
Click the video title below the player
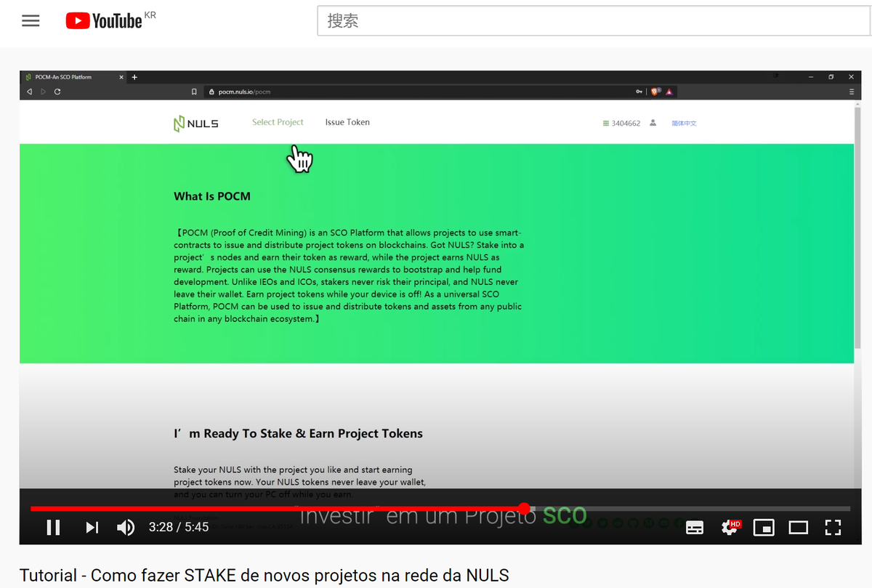click(x=264, y=576)
